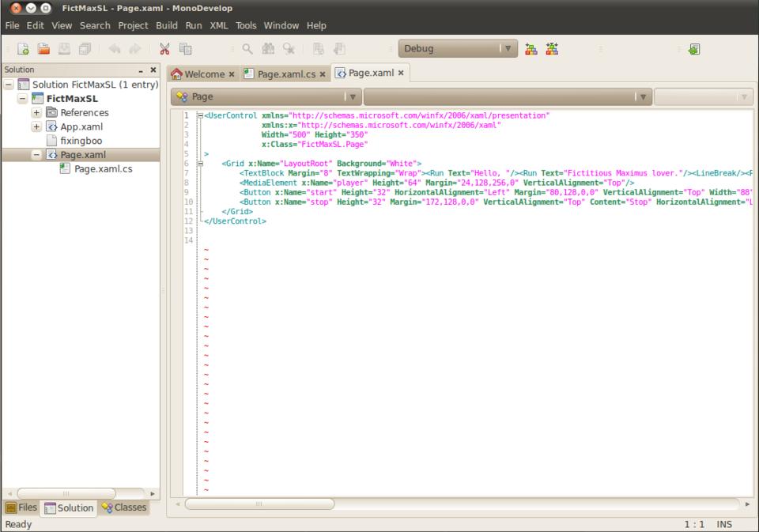Click the New File toolbar icon
759x532 pixels.
point(21,49)
